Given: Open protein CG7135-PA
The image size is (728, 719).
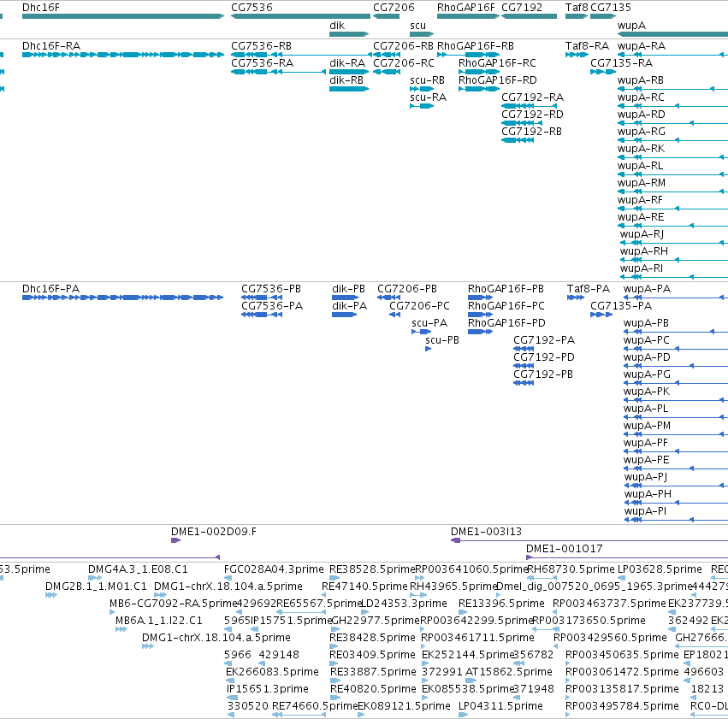Looking at the screenshot, I should pyautogui.click(x=601, y=315).
